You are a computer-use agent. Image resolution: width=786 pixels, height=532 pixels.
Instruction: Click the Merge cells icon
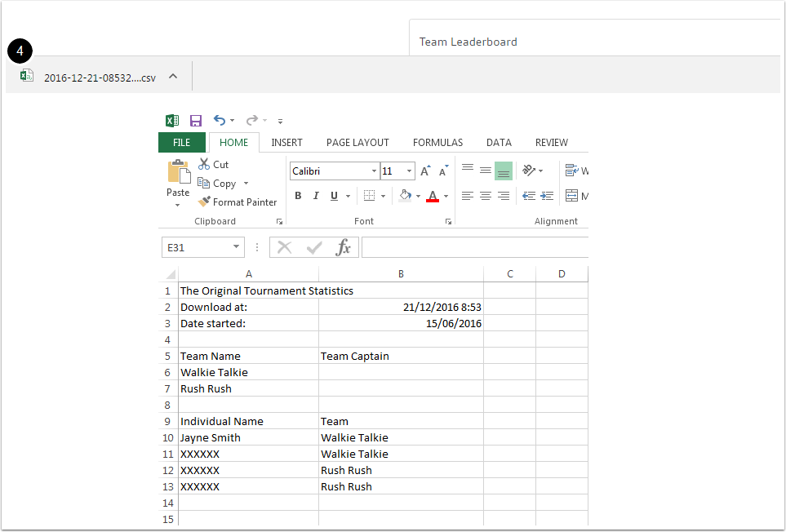(571, 195)
